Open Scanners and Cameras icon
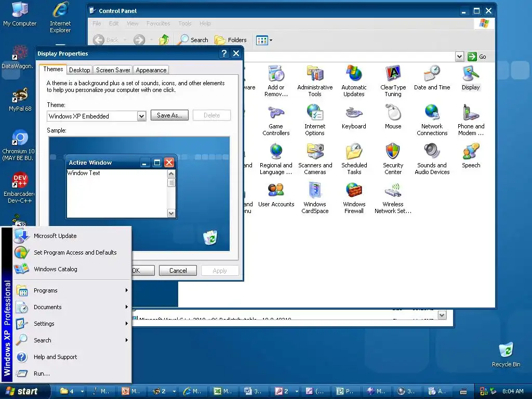532x399 pixels. tap(315, 159)
